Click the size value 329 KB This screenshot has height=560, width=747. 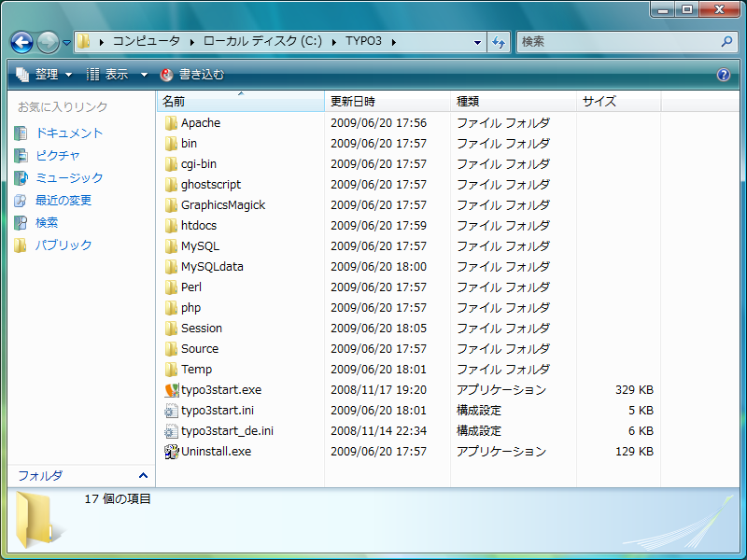[x=634, y=390]
